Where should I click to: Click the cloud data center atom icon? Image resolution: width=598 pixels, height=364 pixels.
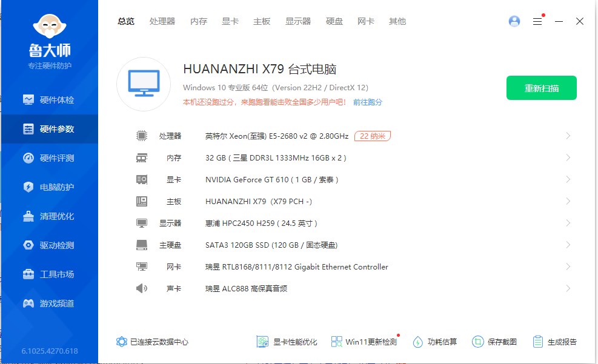click(x=122, y=342)
